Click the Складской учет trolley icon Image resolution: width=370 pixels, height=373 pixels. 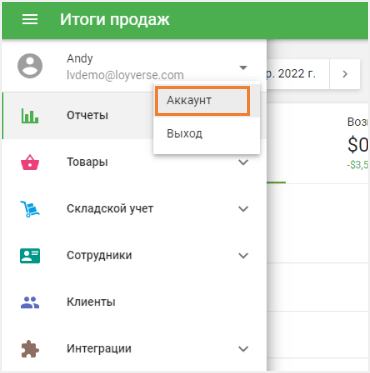(x=30, y=209)
